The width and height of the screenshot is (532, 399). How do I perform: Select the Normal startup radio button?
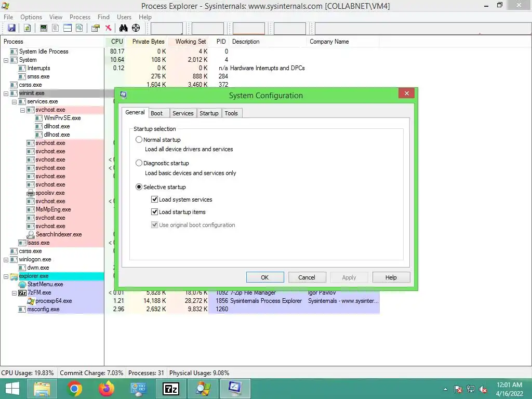[x=139, y=139]
